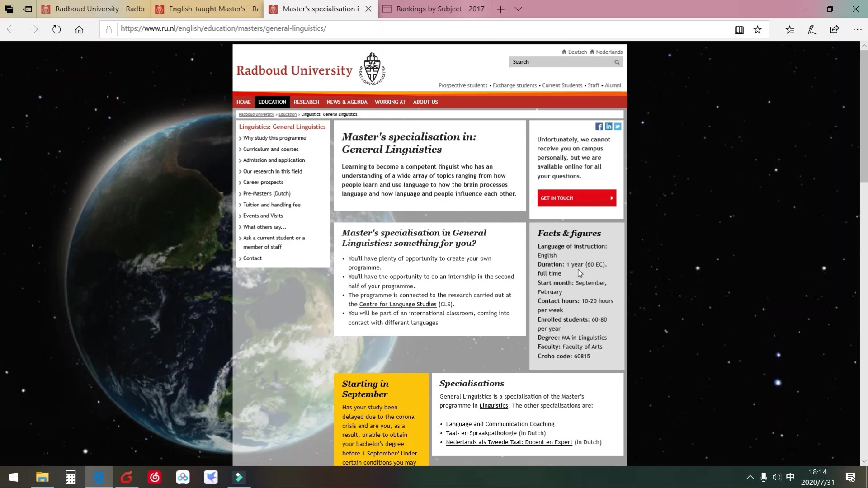Switch to Rankings by Subject tab
The width and height of the screenshot is (868, 488).
point(434,9)
